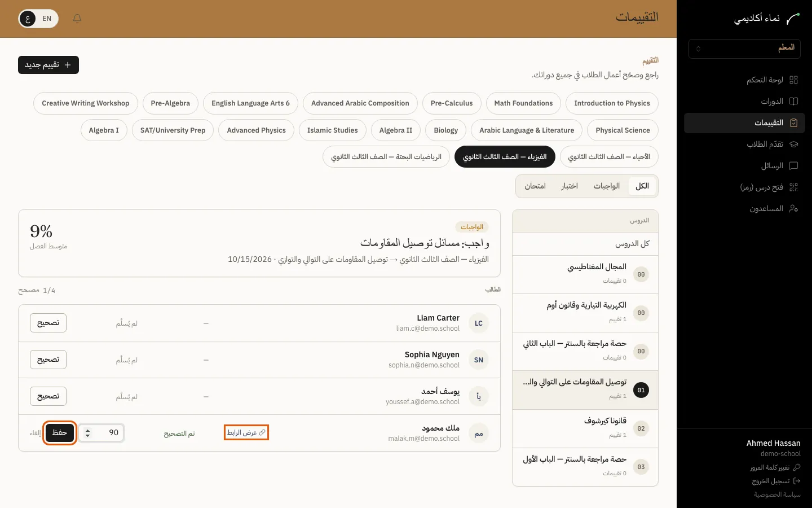
Task: Select the Biology course chip
Action: (446, 130)
